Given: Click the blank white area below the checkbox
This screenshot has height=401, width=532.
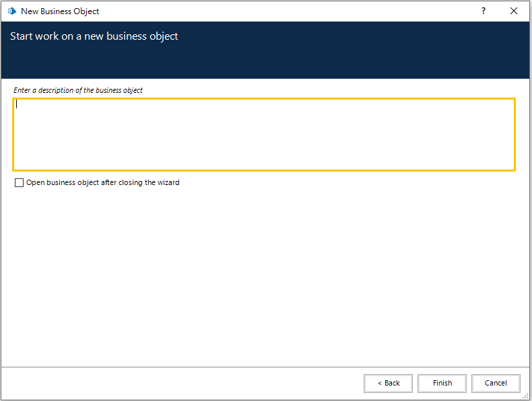Looking at the screenshot, I should (x=265, y=277).
